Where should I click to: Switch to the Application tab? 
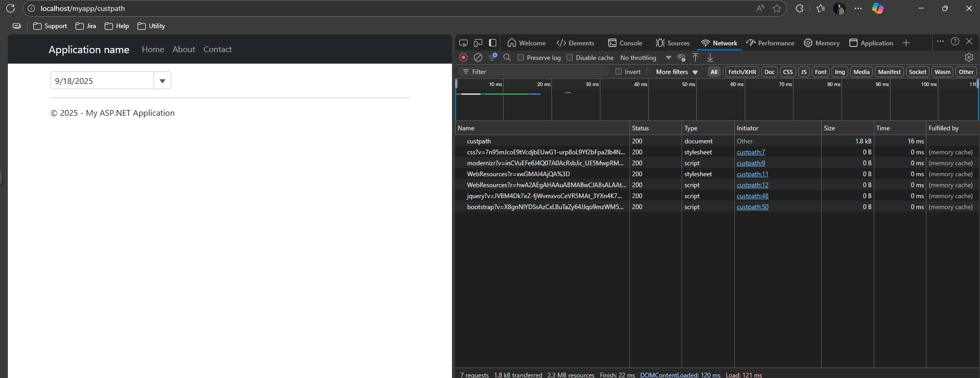pos(871,43)
